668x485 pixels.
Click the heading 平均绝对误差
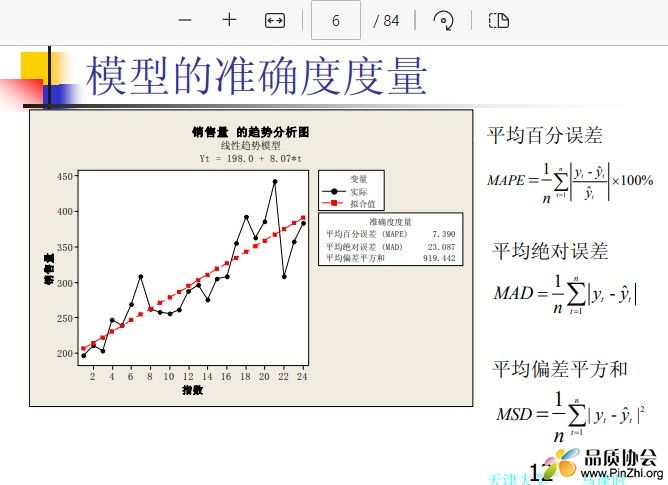(x=550, y=251)
